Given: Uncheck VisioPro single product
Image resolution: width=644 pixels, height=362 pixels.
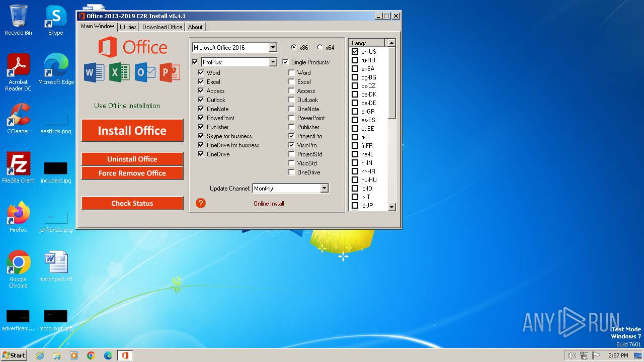Looking at the screenshot, I should [291, 145].
